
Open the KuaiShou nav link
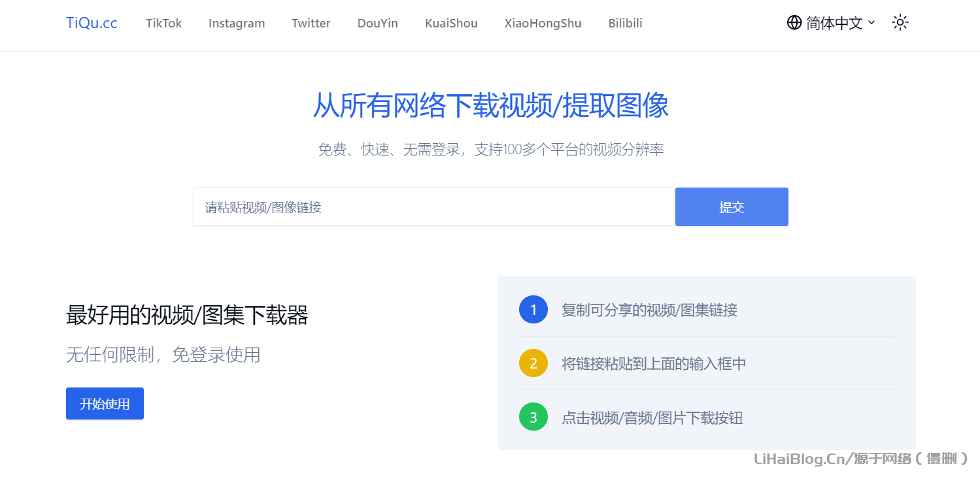click(451, 24)
